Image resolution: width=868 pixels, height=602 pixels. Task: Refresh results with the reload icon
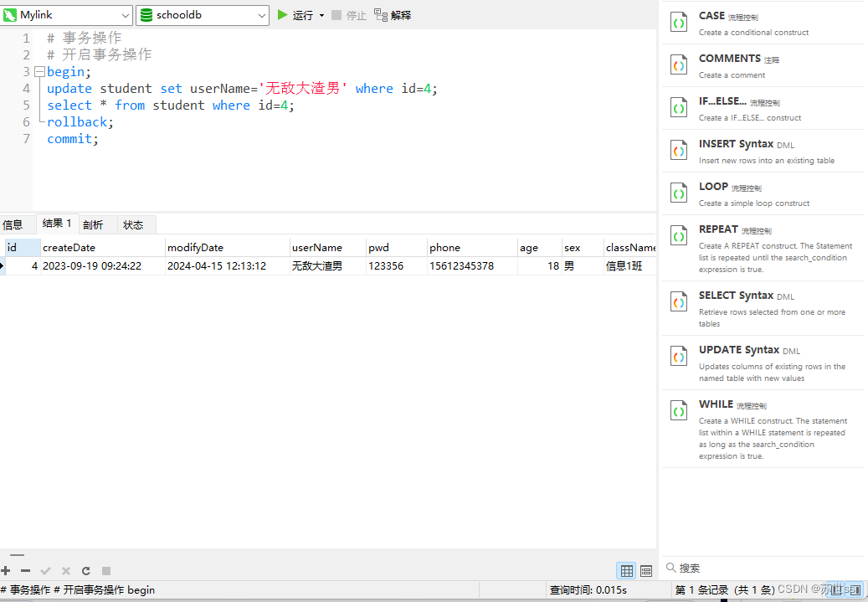point(85,570)
